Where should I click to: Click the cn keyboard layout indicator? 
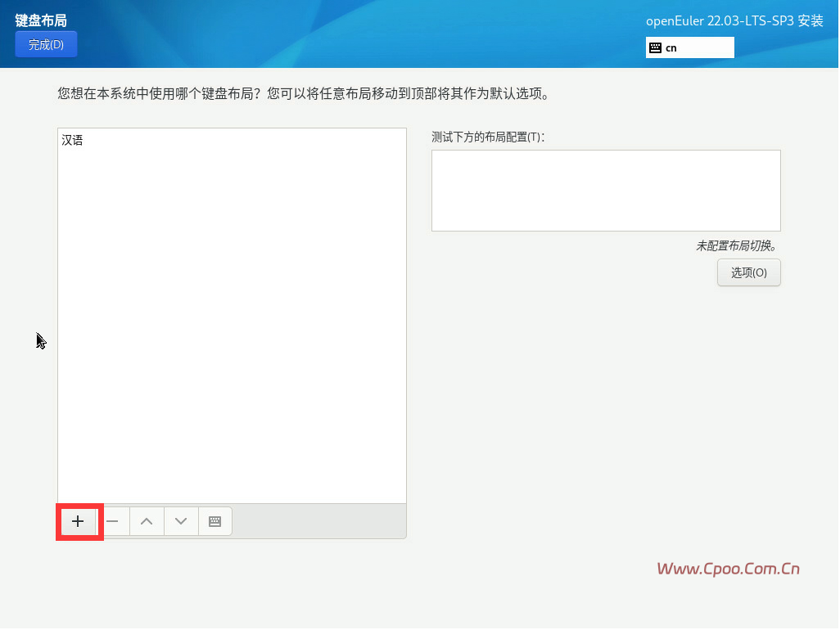(x=690, y=47)
